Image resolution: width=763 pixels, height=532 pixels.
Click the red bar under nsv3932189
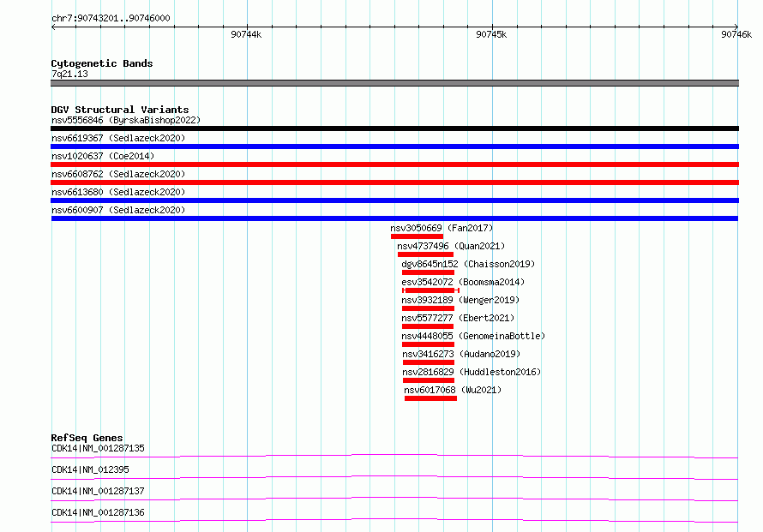[428, 308]
